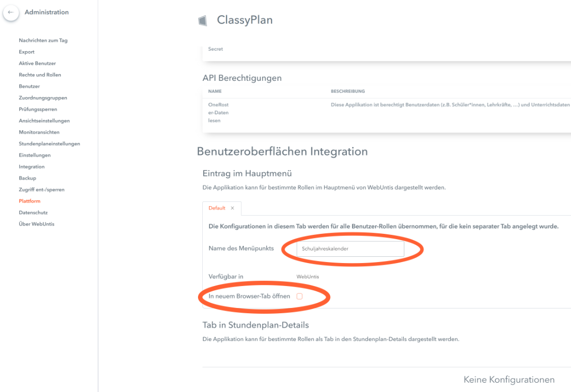Open the Export menu entry

click(x=27, y=52)
